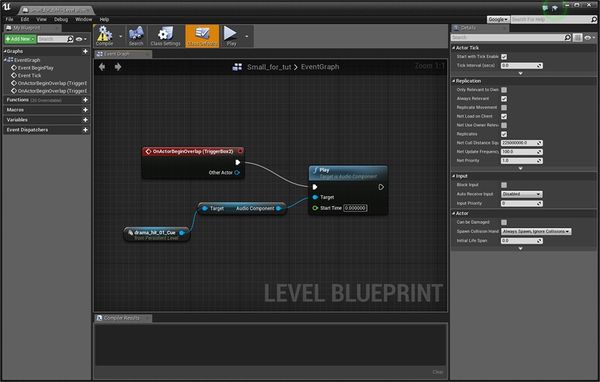Click the Compile toolbar icon

pyautogui.click(x=104, y=36)
